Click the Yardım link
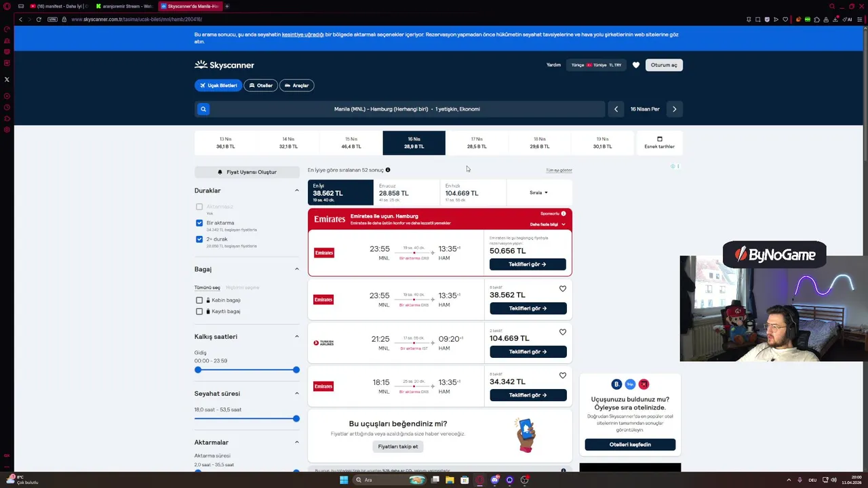 [554, 65]
